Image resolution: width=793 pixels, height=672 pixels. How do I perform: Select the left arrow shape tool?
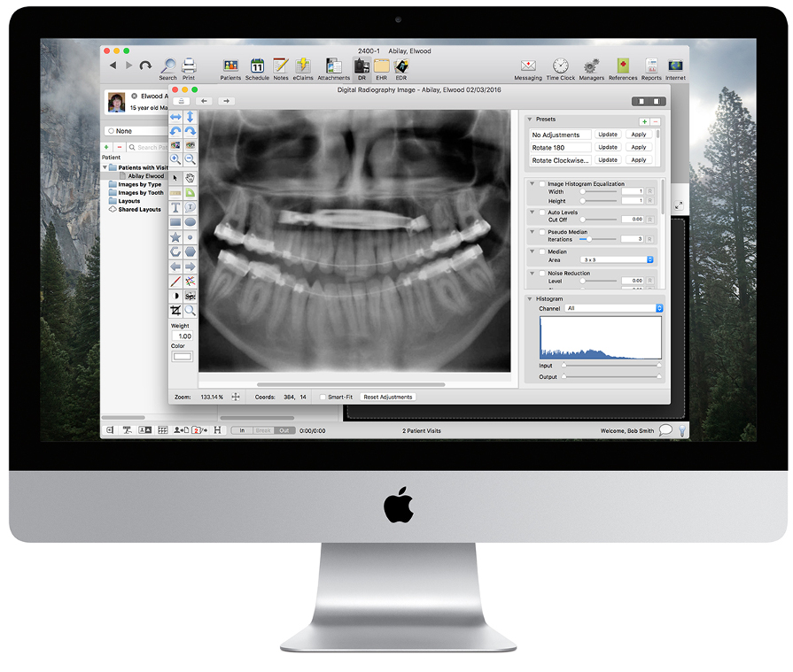point(175,266)
